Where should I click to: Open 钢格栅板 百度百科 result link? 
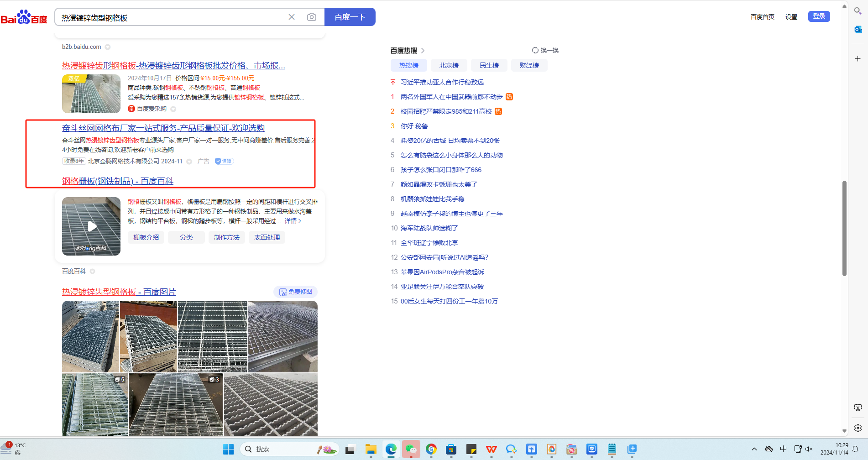pyautogui.click(x=118, y=181)
